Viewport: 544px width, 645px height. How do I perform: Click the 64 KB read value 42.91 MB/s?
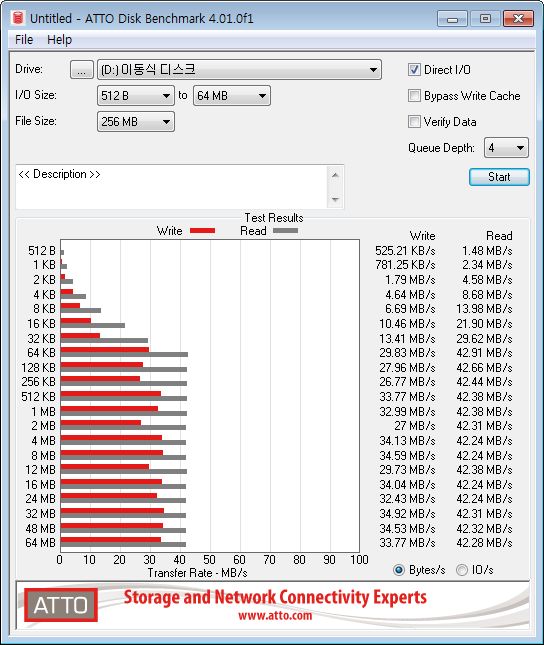(x=484, y=353)
